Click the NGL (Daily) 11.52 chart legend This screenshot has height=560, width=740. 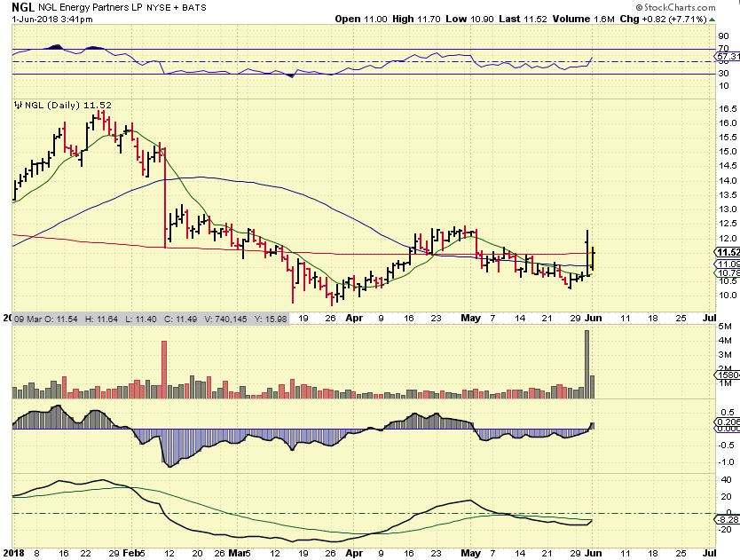tap(68, 105)
